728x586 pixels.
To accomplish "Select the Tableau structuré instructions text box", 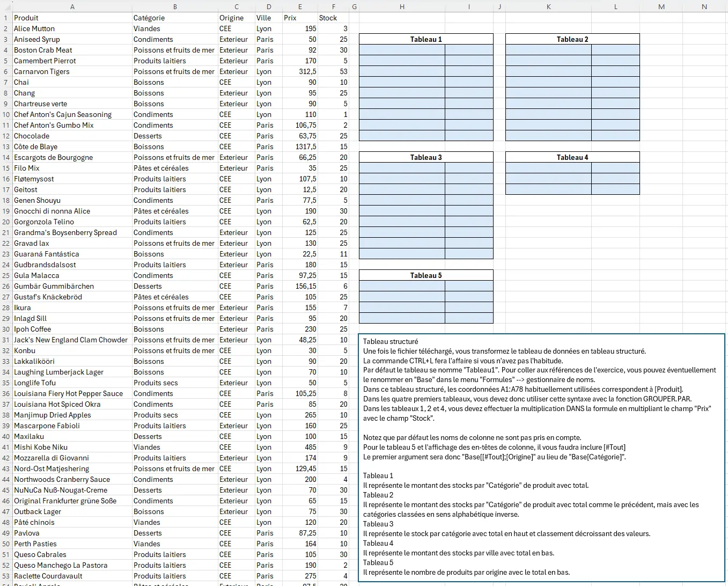I will coord(541,457).
